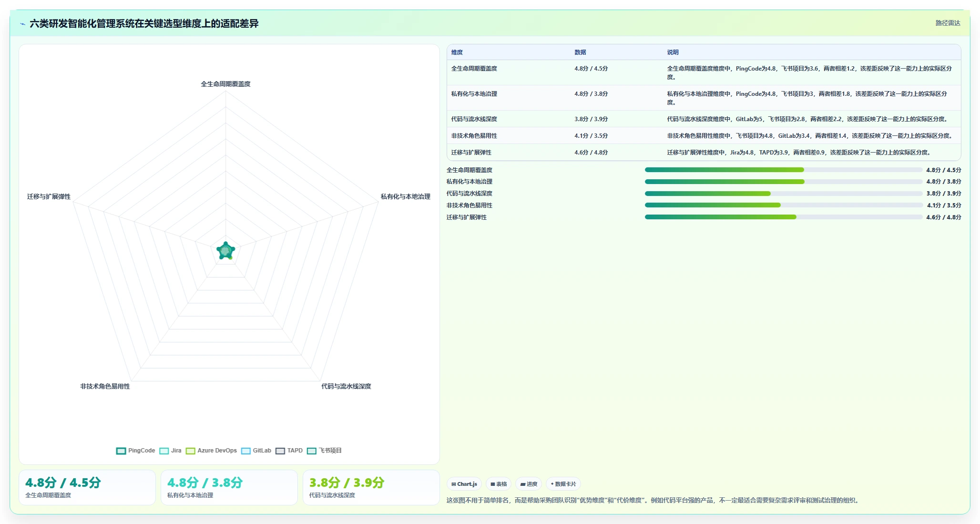This screenshot has height=524, width=980.
Task: Open the 全生命周期覆盖度 data card
Action: (x=87, y=487)
